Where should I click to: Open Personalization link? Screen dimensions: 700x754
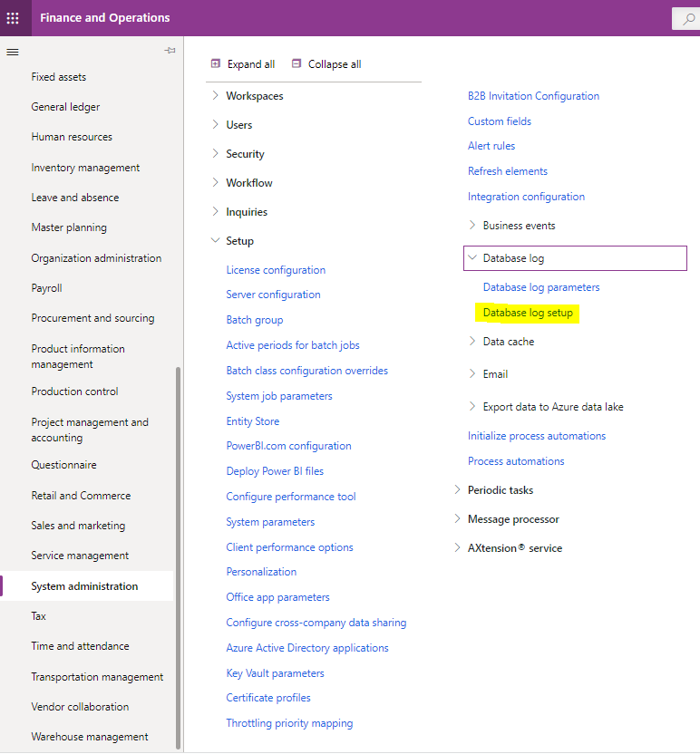tap(261, 572)
